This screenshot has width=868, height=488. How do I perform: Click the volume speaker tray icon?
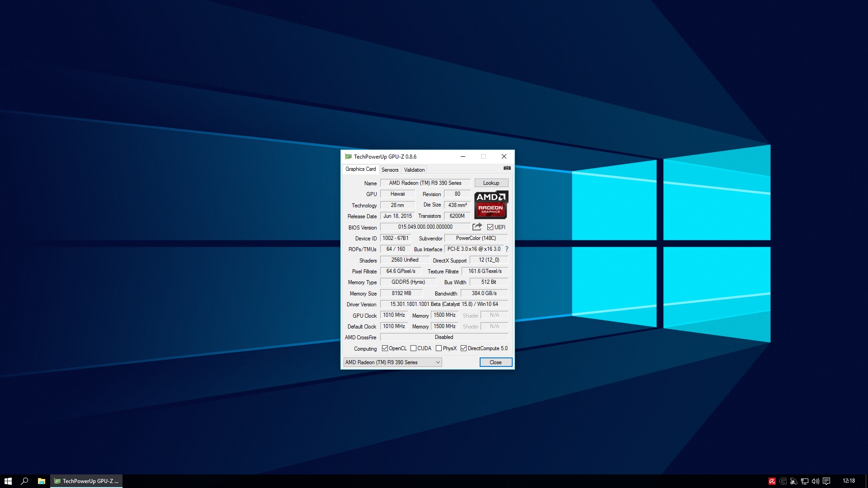coord(816,481)
